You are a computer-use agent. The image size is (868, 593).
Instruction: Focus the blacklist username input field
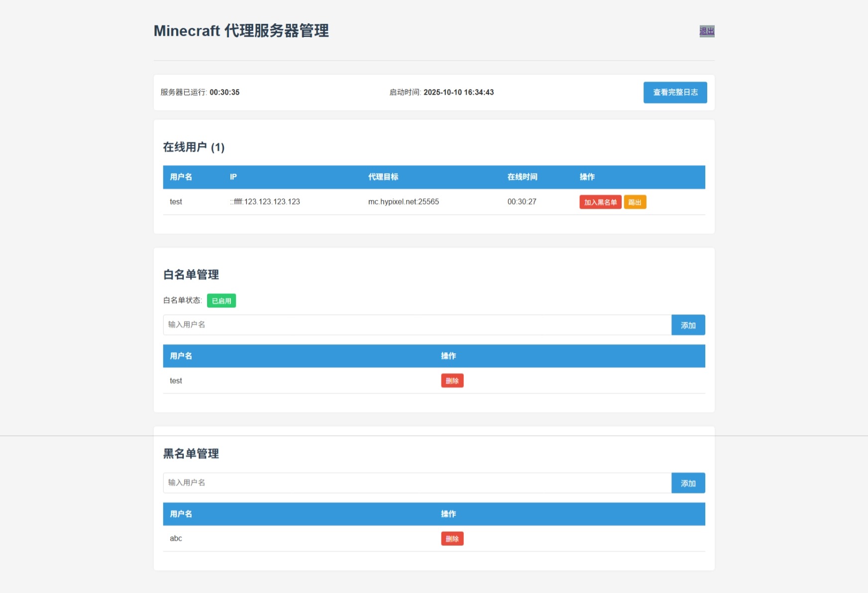(417, 483)
